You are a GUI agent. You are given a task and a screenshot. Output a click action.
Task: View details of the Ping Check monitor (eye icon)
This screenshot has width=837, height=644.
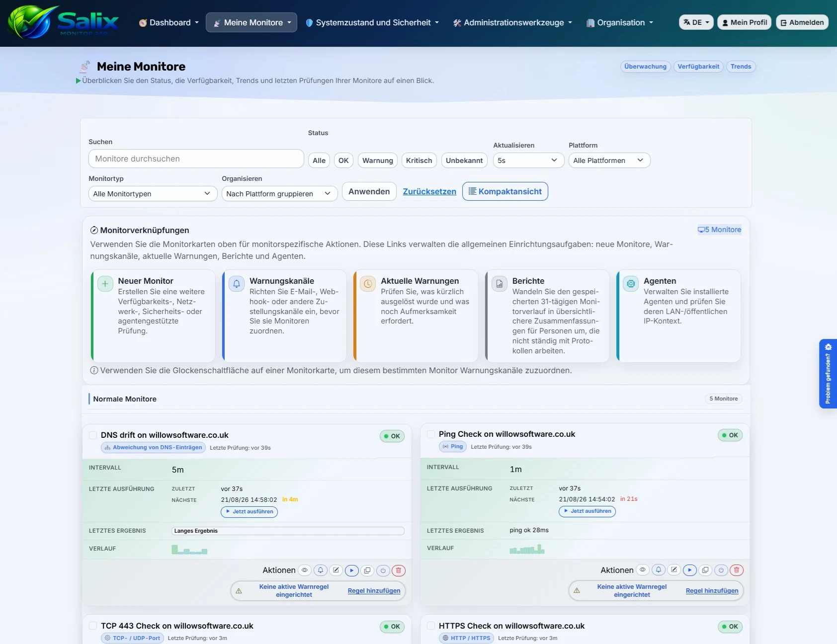pyautogui.click(x=643, y=570)
